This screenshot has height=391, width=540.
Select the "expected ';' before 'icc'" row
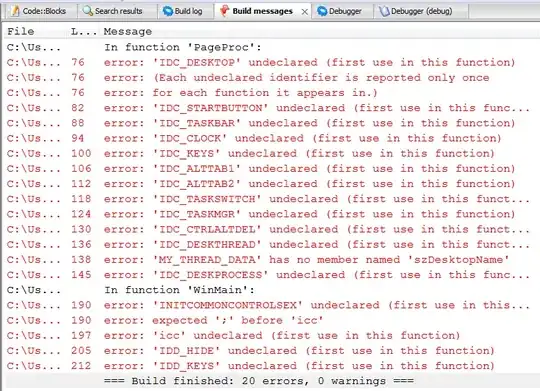[270, 320]
